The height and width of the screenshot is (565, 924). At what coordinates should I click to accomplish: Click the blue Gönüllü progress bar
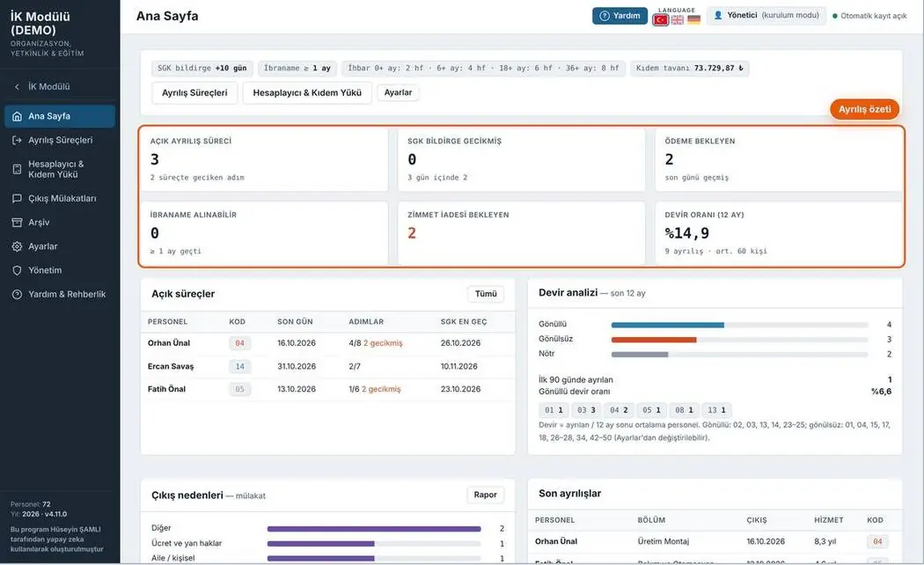pos(668,326)
